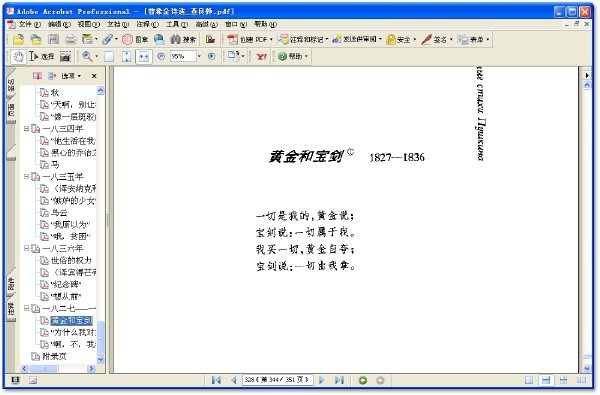Click the zoom out round button beside 95%
Image resolution: width=600 pixels, height=395 pixels.
161,56
